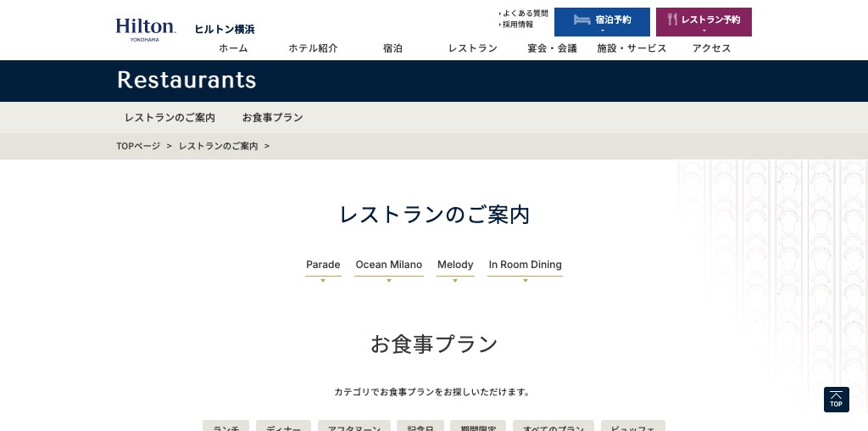Click the arrow below Melody
The width and height of the screenshot is (868, 431).
point(455,280)
